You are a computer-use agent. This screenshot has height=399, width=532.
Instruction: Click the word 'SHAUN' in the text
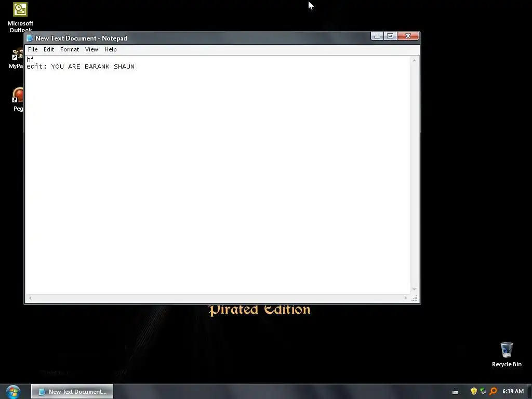coord(124,66)
